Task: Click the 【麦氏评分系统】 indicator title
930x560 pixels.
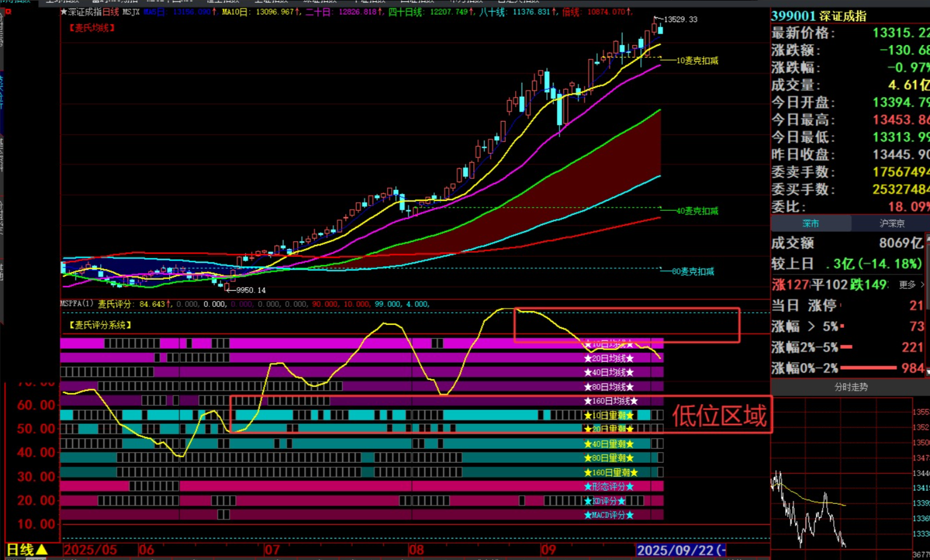Action: tap(100, 325)
